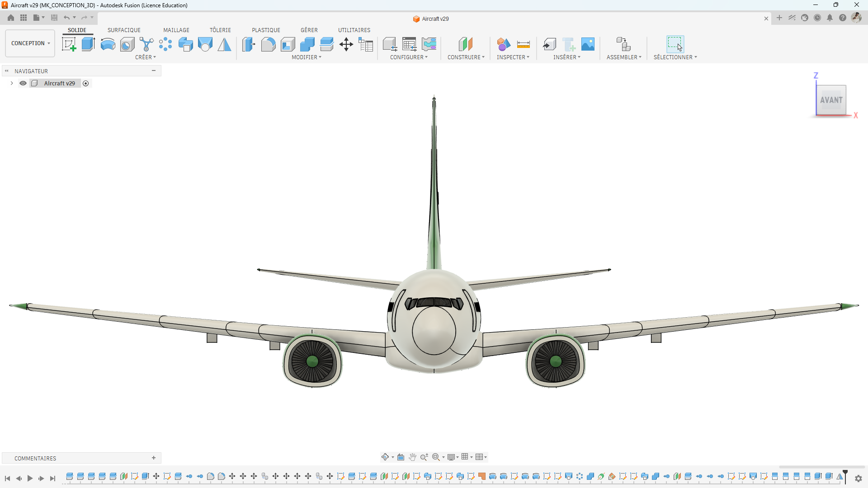The width and height of the screenshot is (868, 488).
Task: Click the Interference inspect icon
Action: tap(503, 44)
